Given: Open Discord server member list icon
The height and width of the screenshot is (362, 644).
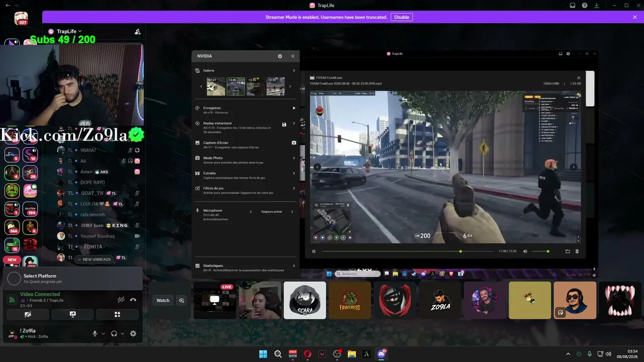Looking at the screenshot, I should coord(137,32).
